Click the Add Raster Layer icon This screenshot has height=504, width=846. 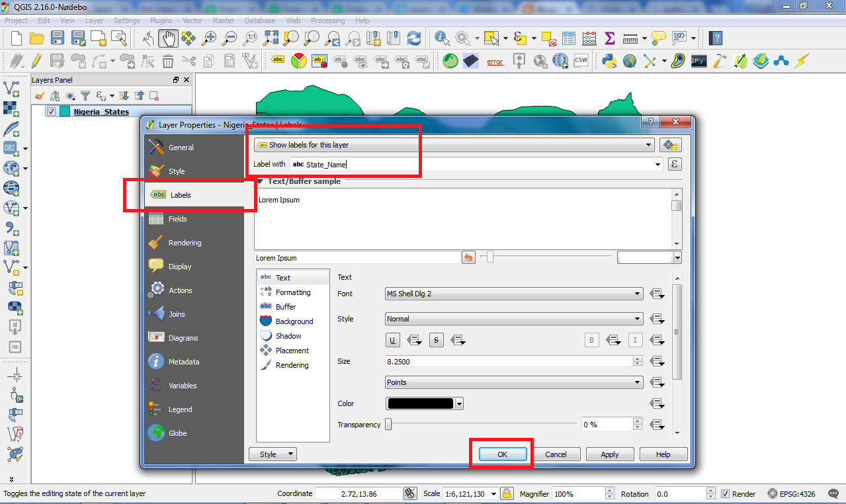point(11,108)
